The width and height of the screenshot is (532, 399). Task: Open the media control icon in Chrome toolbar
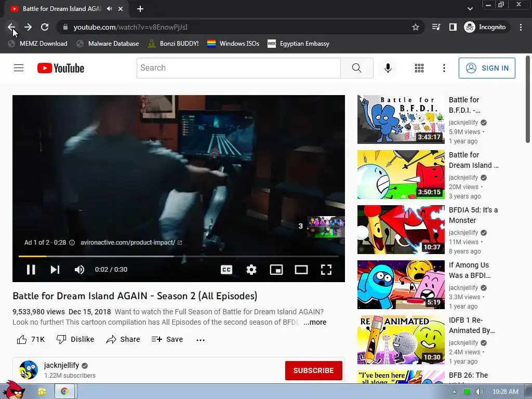436,27
